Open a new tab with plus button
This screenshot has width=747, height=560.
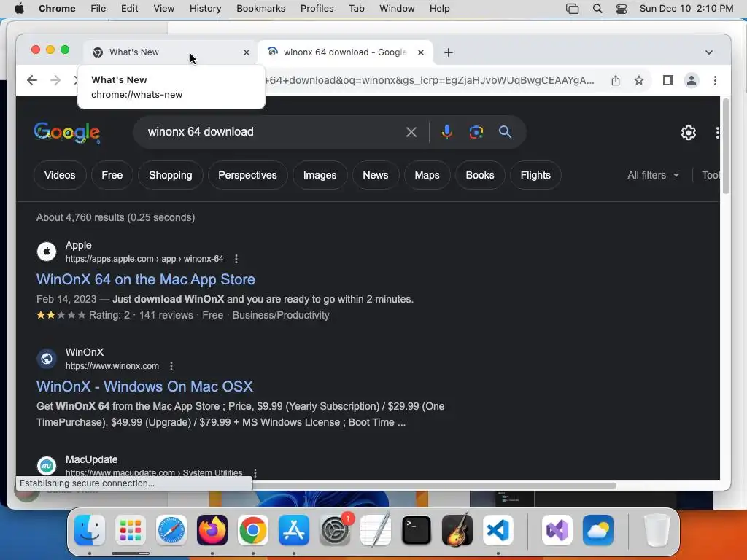point(449,52)
